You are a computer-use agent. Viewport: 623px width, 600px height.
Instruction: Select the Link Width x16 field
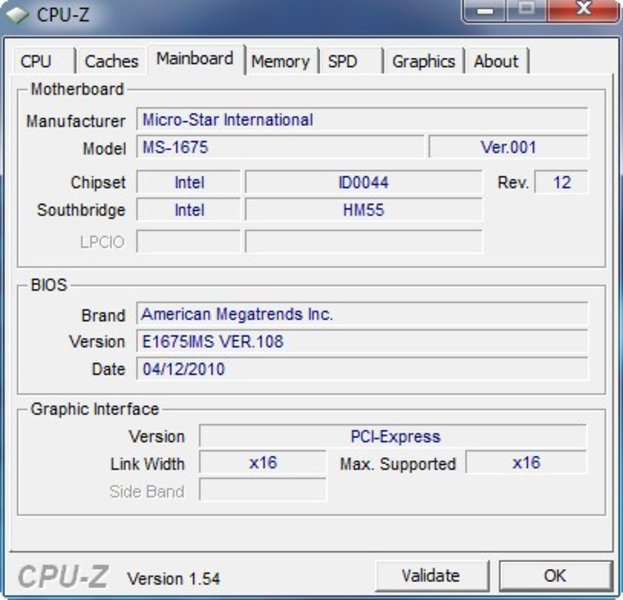tap(263, 463)
